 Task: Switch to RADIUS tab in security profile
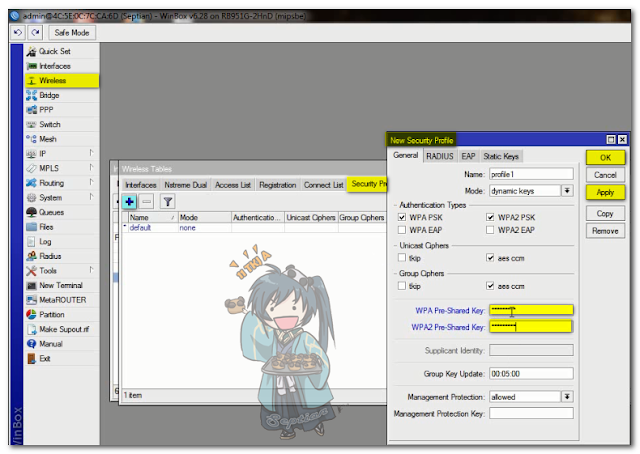440,156
